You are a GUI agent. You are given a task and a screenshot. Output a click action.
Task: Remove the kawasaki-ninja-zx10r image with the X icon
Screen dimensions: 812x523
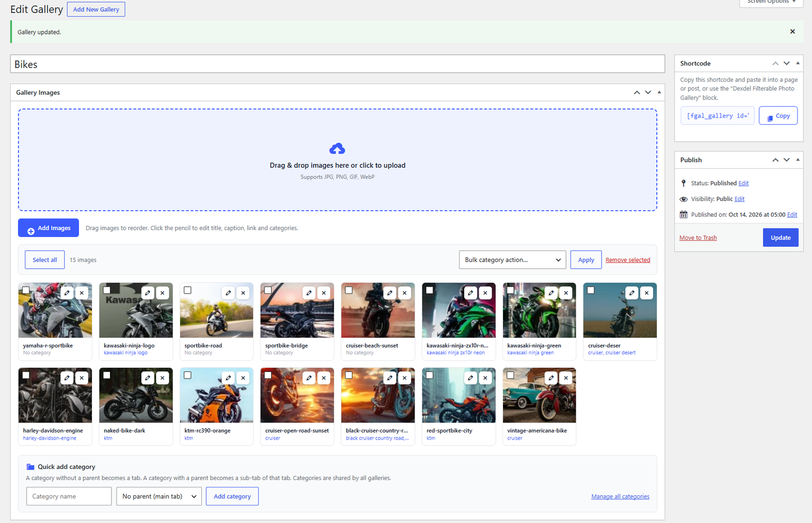pyautogui.click(x=485, y=293)
